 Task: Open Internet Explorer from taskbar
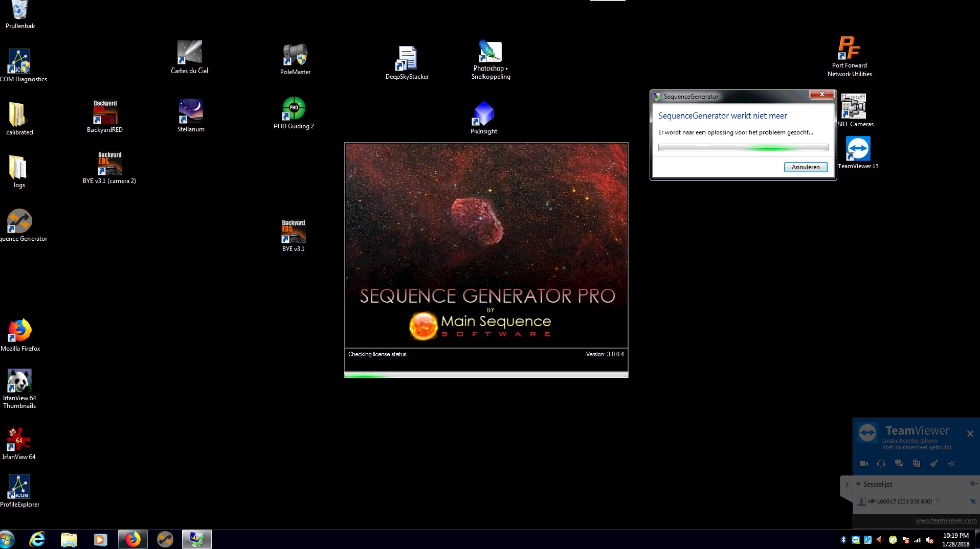tap(37, 539)
